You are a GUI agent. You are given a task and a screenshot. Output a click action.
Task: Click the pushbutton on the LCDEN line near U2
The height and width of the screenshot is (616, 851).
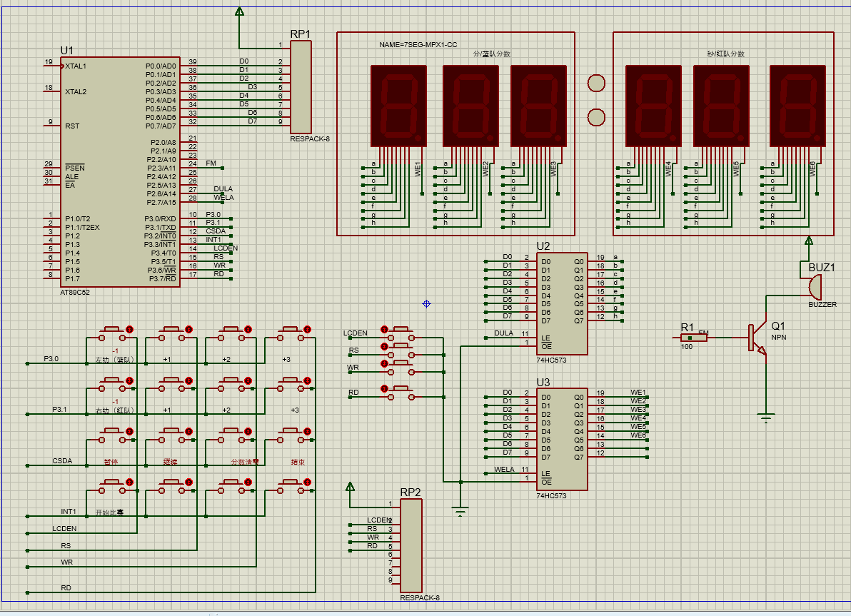[401, 333]
